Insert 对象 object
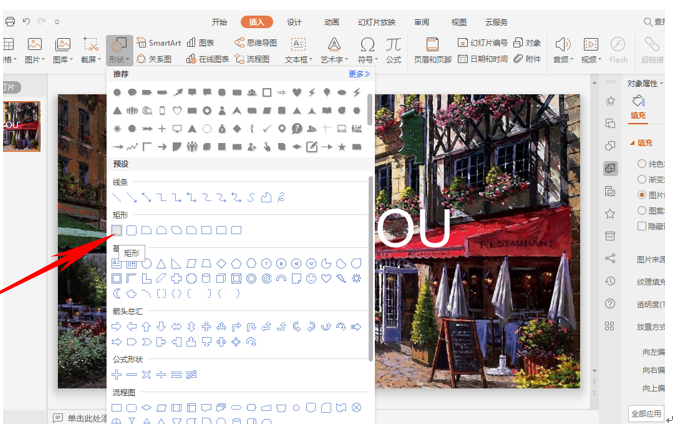Screen dimensions: 677x432 [x=527, y=43]
